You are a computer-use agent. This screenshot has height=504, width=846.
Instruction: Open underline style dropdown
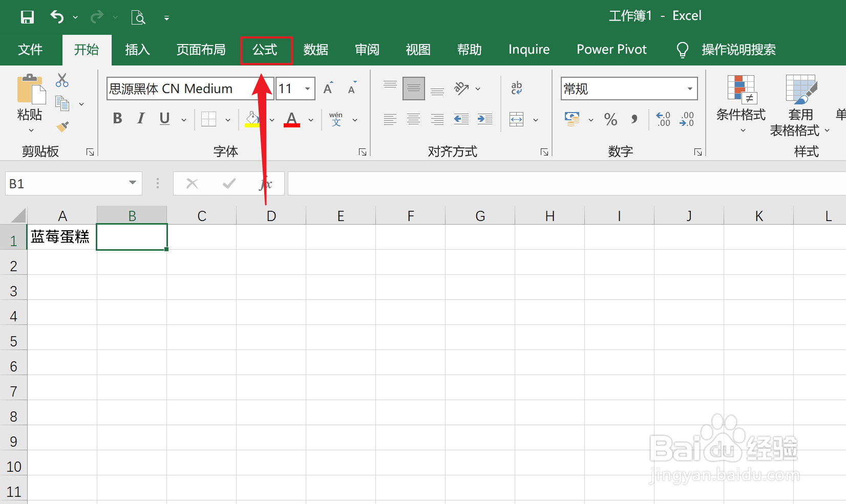pyautogui.click(x=184, y=120)
